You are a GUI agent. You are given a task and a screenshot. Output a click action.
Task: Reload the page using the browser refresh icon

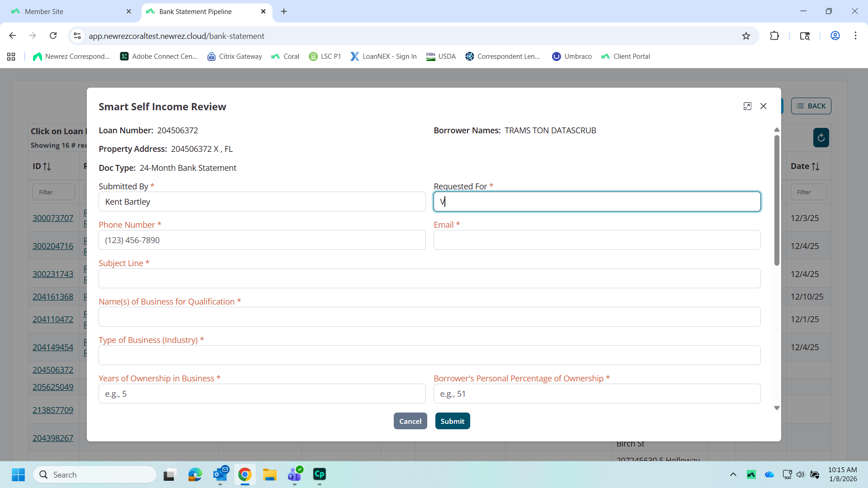coord(53,36)
